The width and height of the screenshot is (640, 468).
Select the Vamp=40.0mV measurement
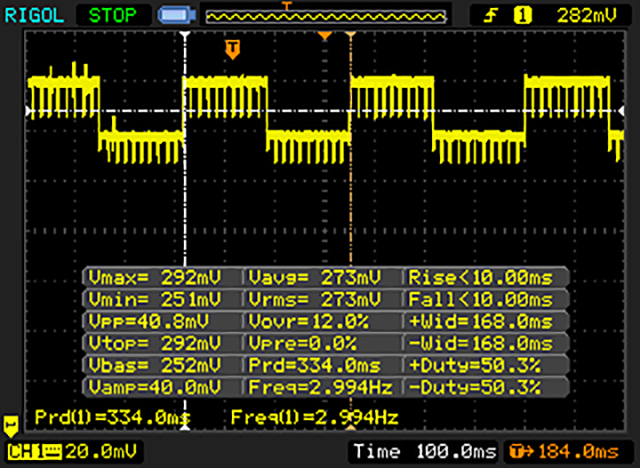155,386
